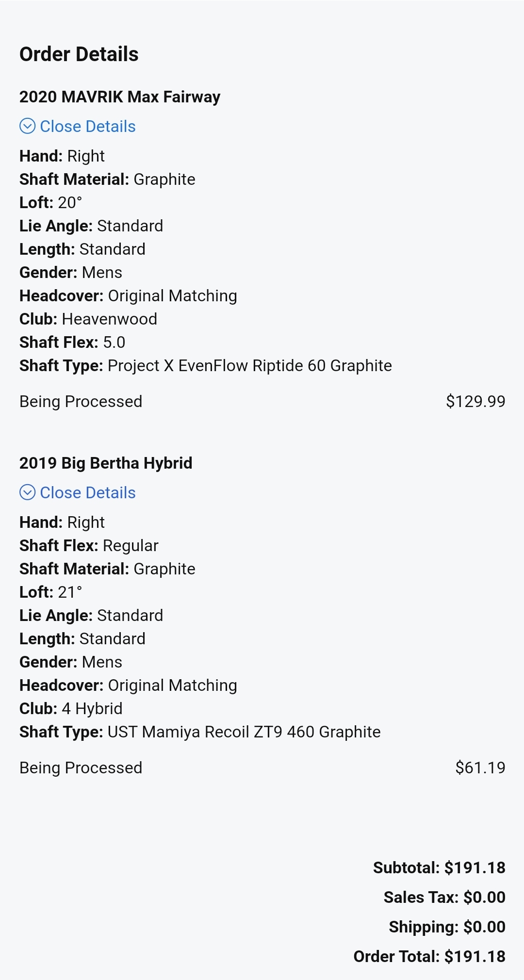The width and height of the screenshot is (524, 980).
Task: Click the circled chevron icon under 2020 MAVRIK Max Fairway
Action: click(27, 126)
